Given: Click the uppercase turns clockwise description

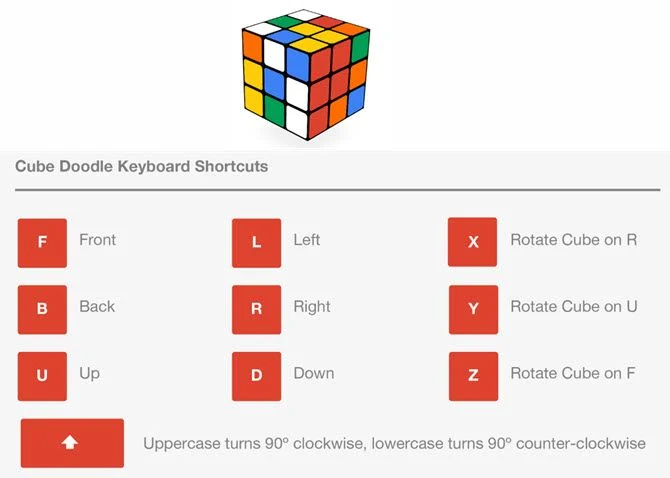Looking at the screenshot, I should 394,443.
